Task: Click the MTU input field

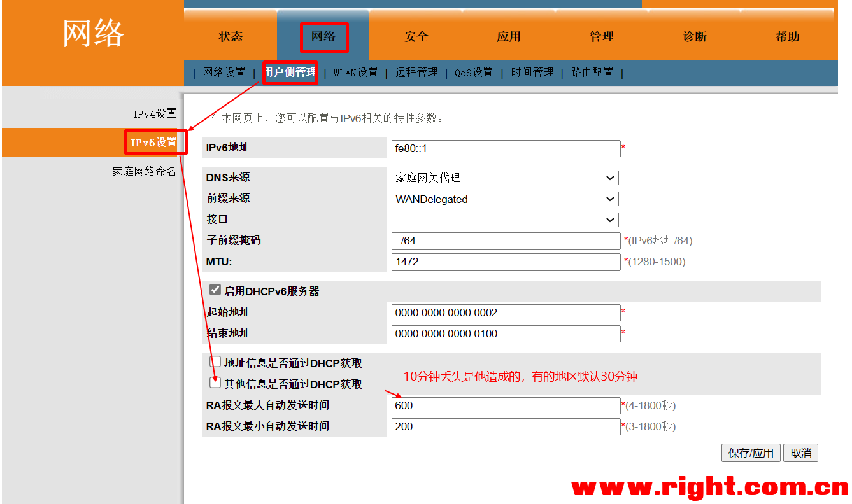Action: (506, 262)
